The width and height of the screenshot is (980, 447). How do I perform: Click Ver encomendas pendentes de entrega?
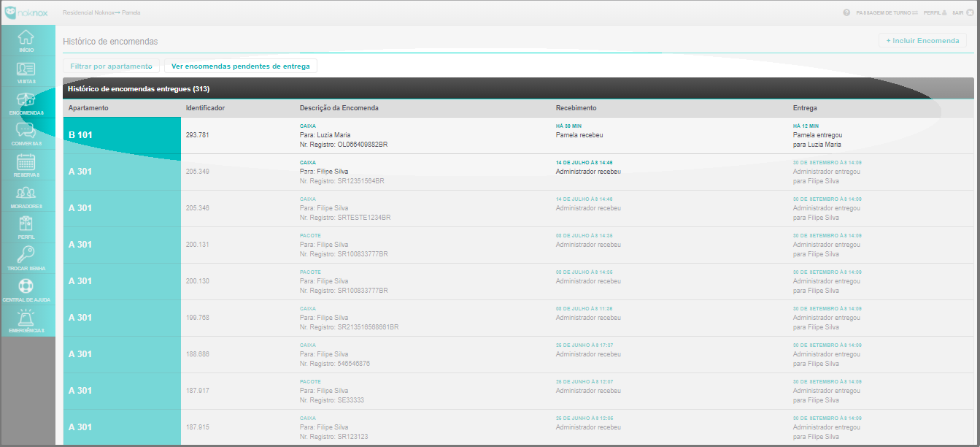click(241, 66)
